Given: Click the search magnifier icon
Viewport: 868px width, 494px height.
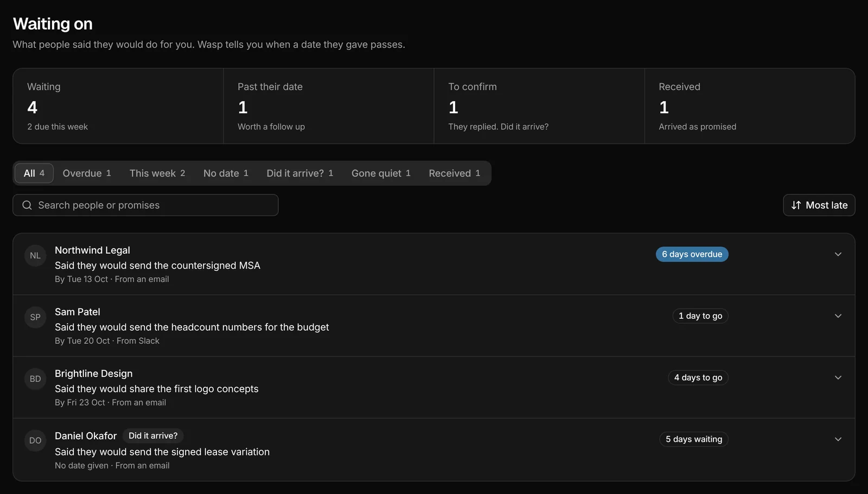Looking at the screenshot, I should (x=27, y=205).
